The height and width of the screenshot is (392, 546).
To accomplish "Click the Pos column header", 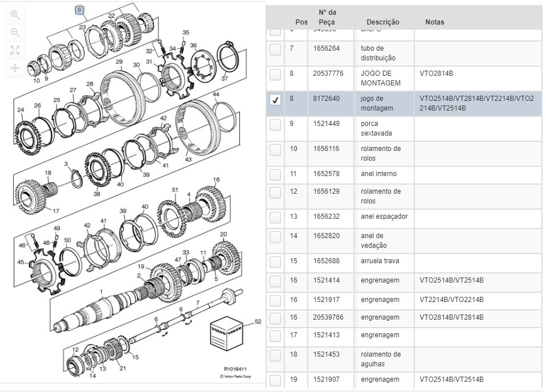I will pyautogui.click(x=301, y=22).
